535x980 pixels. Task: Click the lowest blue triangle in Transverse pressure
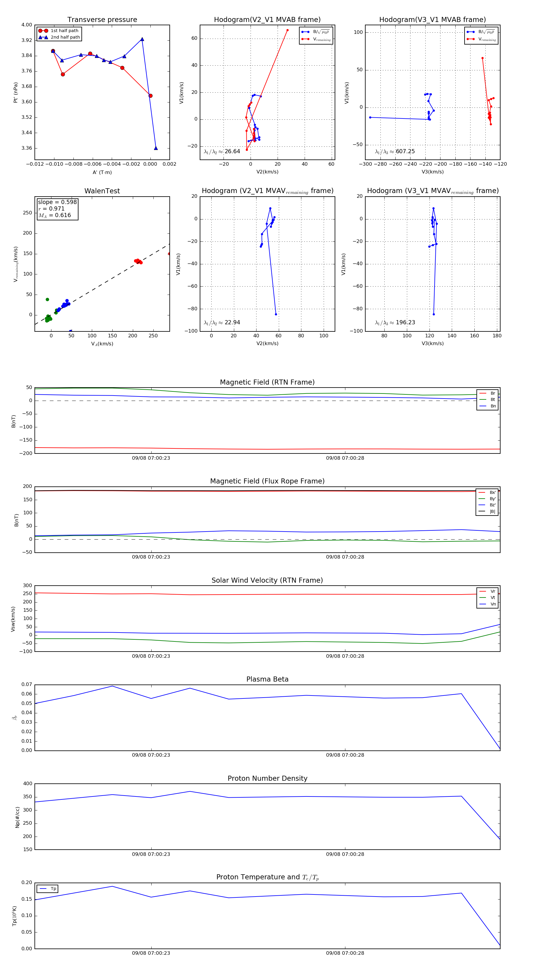pyautogui.click(x=156, y=148)
